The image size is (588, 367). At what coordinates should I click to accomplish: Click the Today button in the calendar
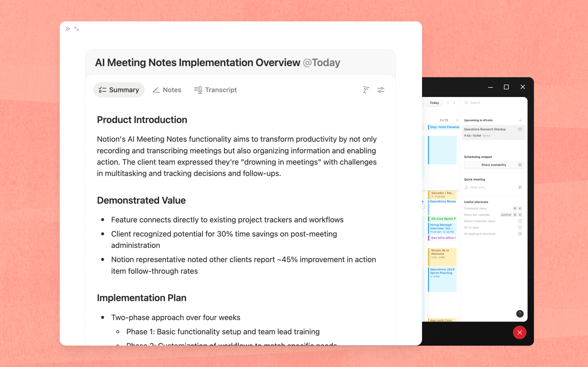[x=434, y=103]
